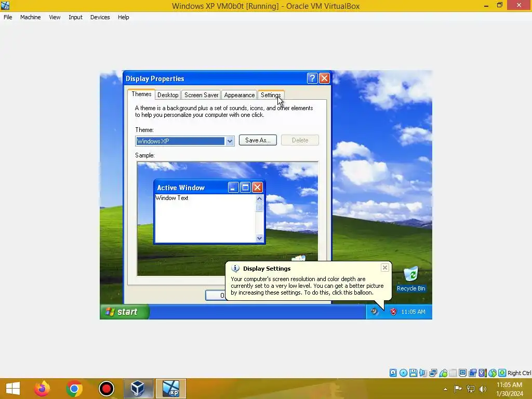Click the grayed-out Delete button

coord(300,140)
